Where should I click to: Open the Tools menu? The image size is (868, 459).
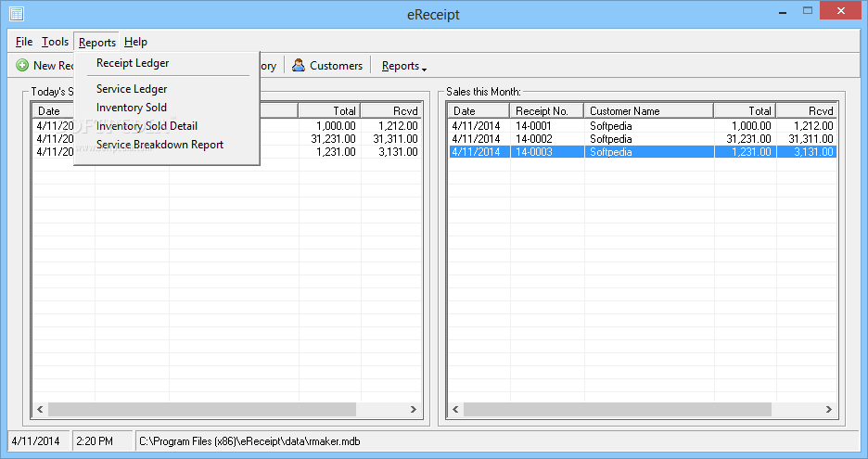point(55,42)
